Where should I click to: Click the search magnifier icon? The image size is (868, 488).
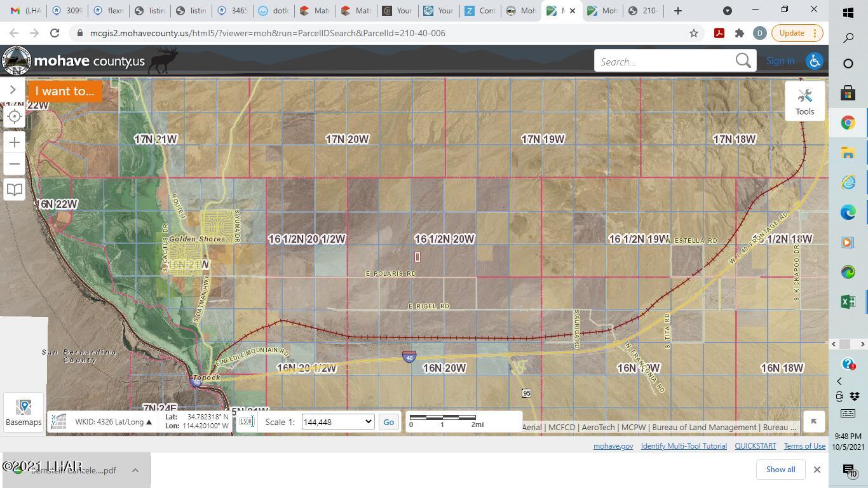[x=743, y=61]
